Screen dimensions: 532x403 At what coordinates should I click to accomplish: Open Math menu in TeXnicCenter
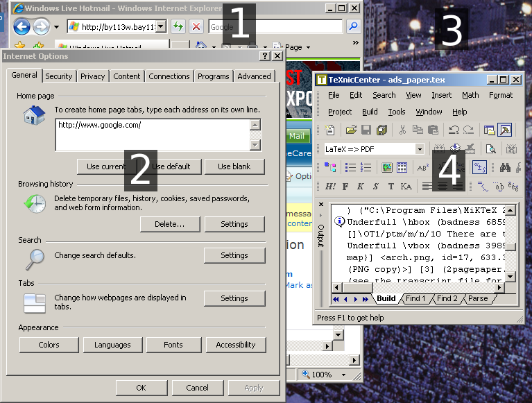470,95
